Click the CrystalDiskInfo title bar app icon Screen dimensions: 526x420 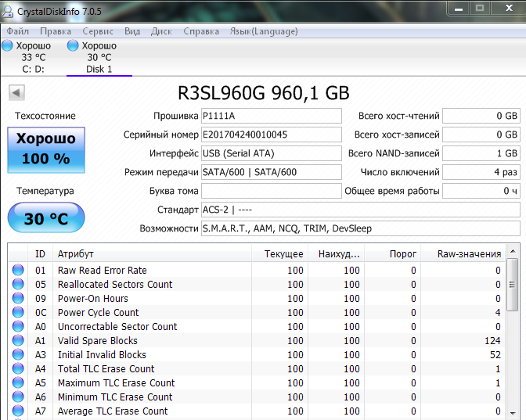point(7,11)
